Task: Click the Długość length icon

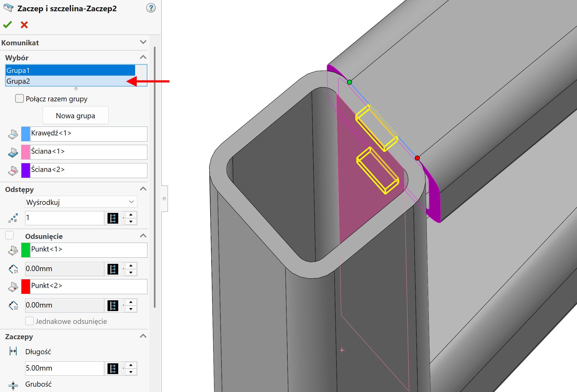Action: point(13,351)
